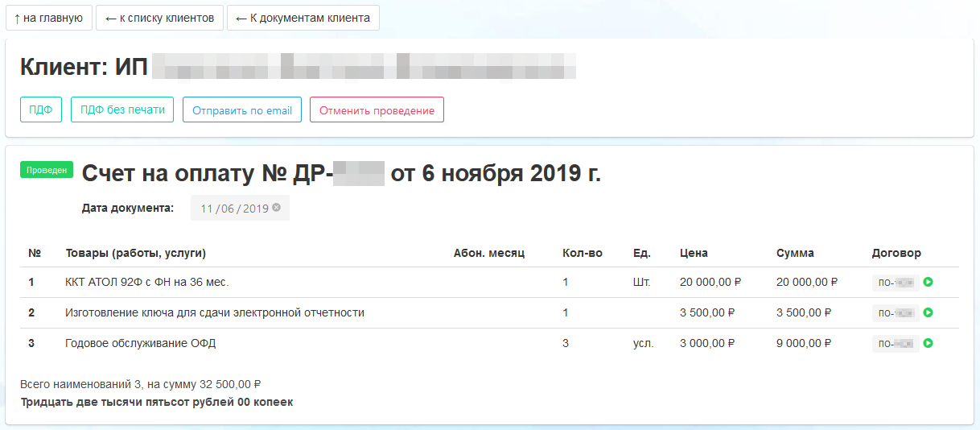Open the contract tag in the second row
The height and width of the screenshot is (430, 980).
pyautogui.click(x=895, y=312)
